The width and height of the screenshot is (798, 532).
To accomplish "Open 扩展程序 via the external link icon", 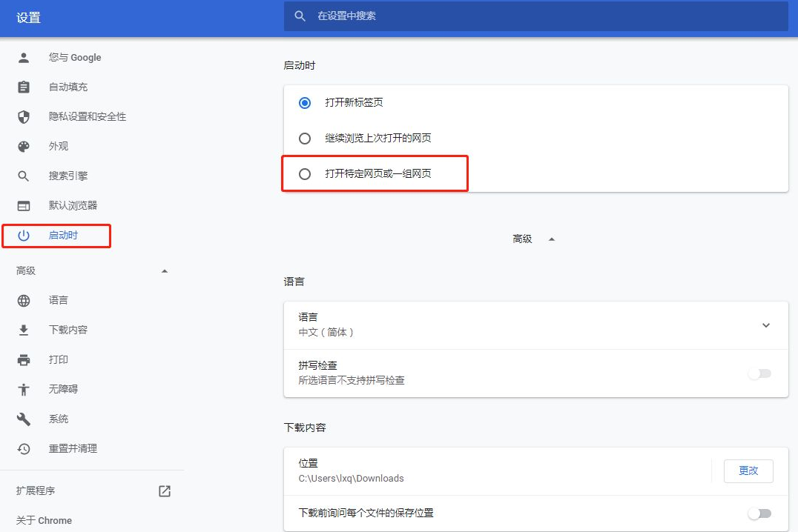I will 164,491.
